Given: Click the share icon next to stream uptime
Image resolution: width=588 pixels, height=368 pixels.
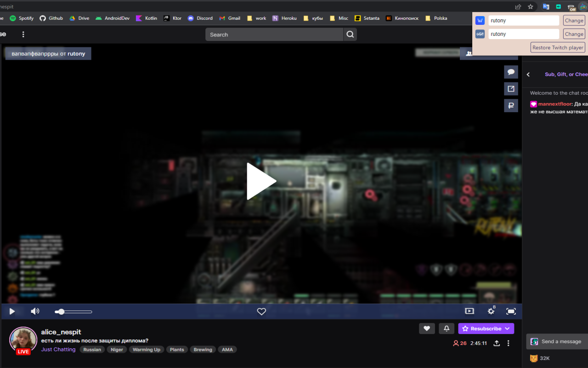Looking at the screenshot, I should 497,343.
